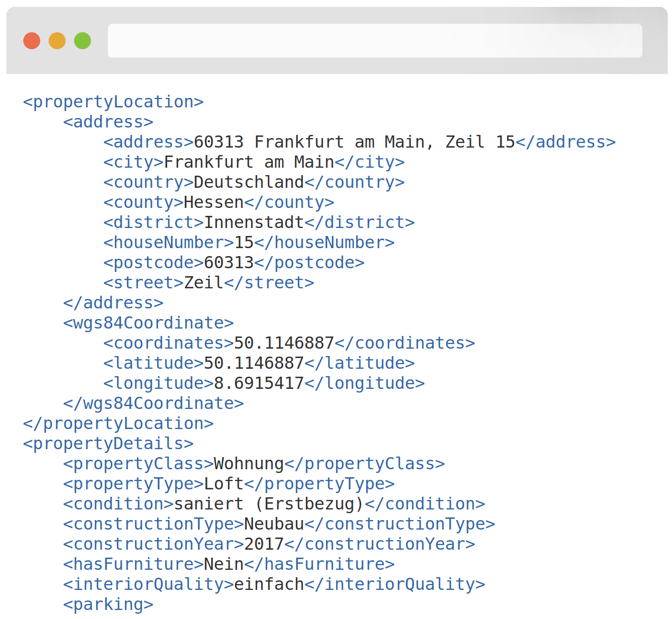Click the city value Frankfurt am Main
This screenshot has width=672, height=619.
click(249, 162)
